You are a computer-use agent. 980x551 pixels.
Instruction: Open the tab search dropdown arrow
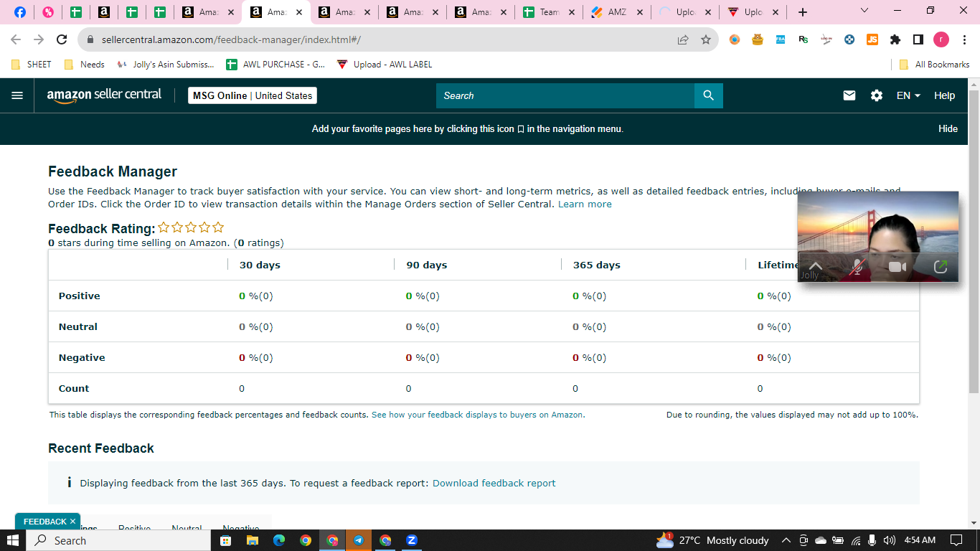864,11
